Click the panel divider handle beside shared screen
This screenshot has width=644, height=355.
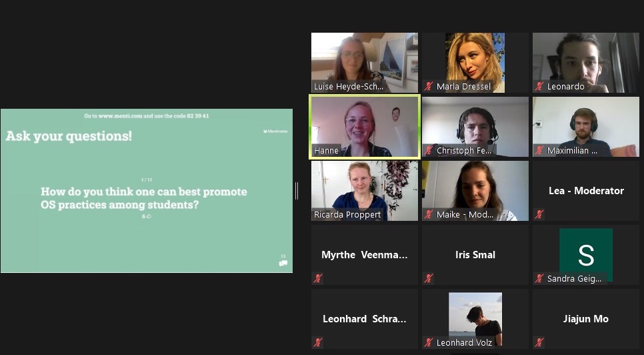click(297, 191)
